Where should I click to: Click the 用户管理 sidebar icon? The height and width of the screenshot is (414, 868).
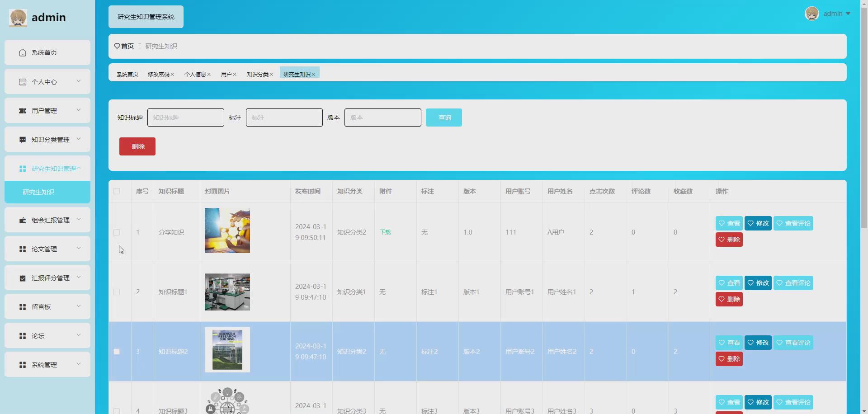coord(23,111)
